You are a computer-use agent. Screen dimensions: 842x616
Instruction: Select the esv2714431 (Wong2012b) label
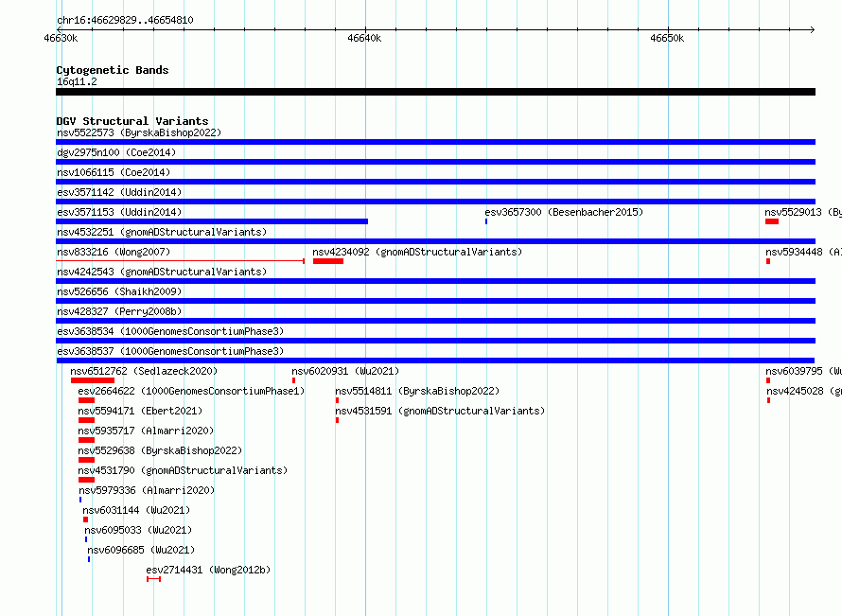click(x=208, y=570)
